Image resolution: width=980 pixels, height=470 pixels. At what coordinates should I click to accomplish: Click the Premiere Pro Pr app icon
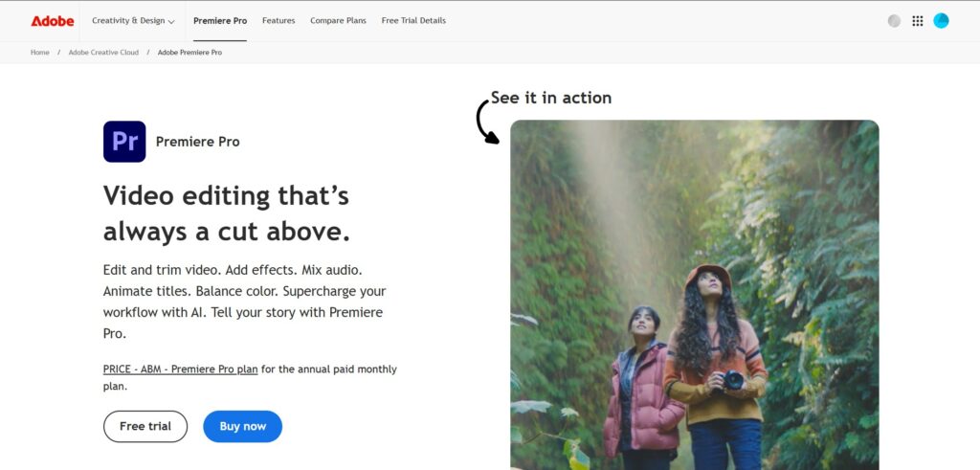(124, 142)
